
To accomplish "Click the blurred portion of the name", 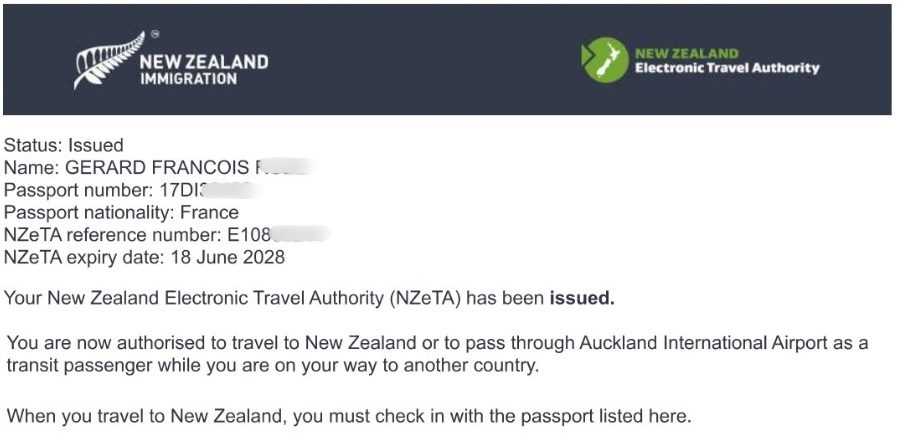I will 284,167.
